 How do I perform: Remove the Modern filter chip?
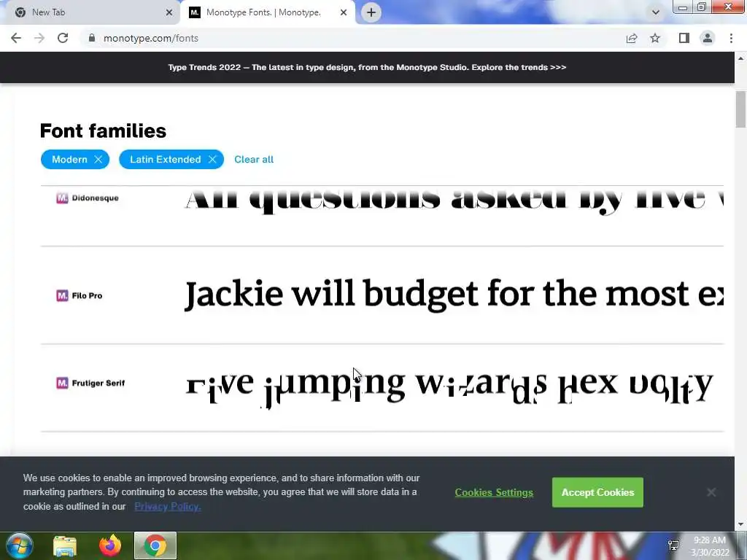(x=98, y=160)
